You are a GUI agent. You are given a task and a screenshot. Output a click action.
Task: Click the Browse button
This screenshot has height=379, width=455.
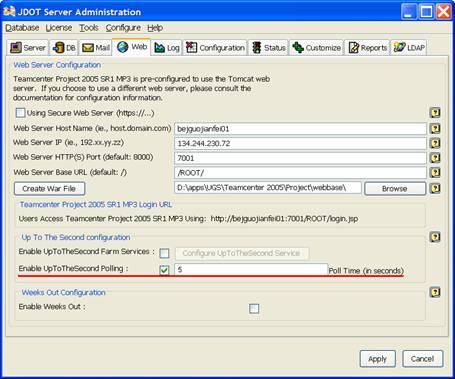click(395, 189)
